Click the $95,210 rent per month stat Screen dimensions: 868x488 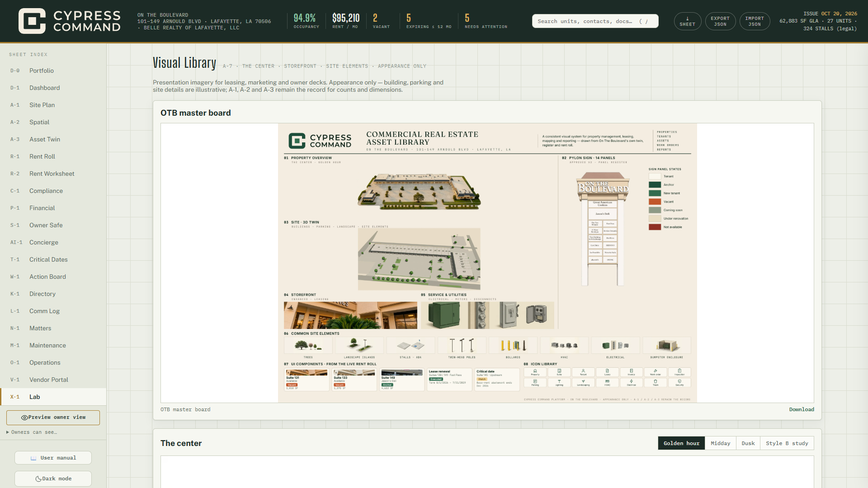coord(346,21)
